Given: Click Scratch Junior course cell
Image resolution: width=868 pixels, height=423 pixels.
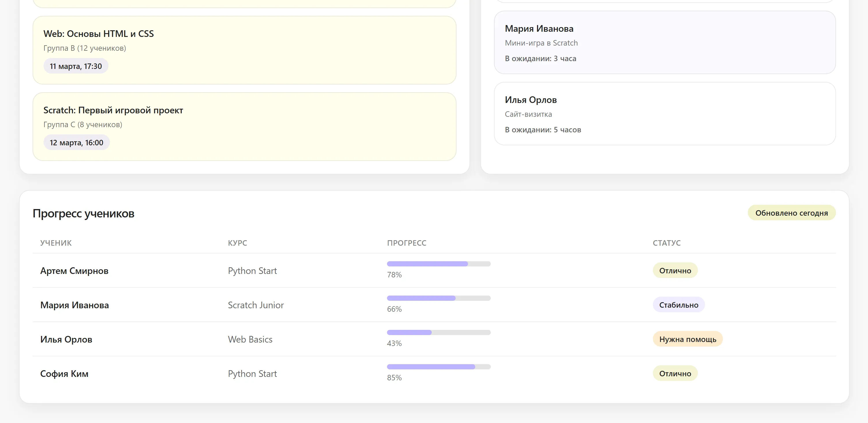Looking at the screenshot, I should [x=256, y=305].
